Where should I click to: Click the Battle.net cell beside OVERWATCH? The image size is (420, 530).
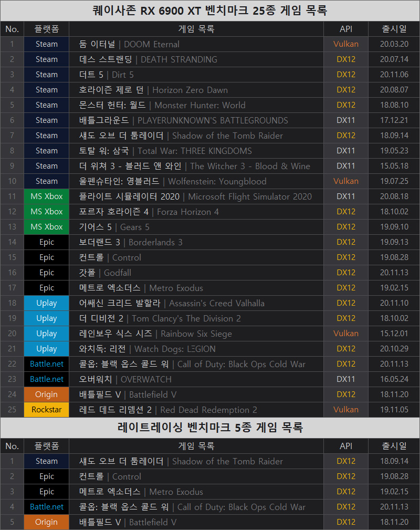pyautogui.click(x=47, y=379)
